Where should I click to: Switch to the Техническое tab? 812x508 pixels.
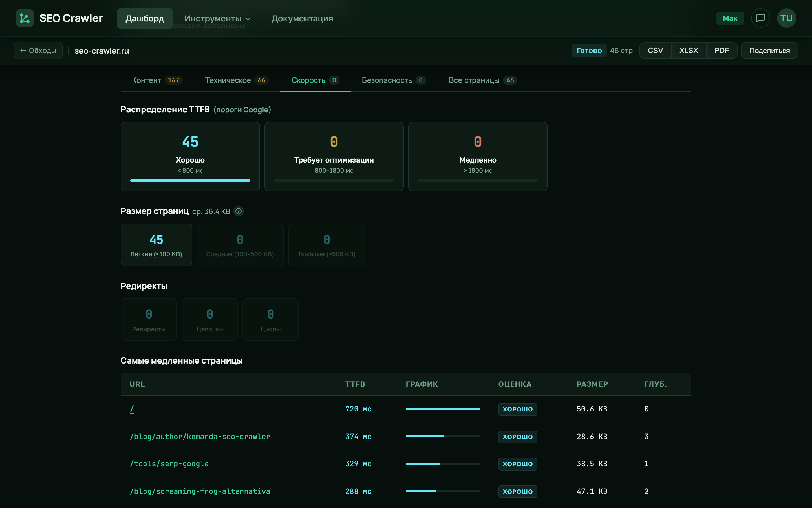click(x=237, y=80)
